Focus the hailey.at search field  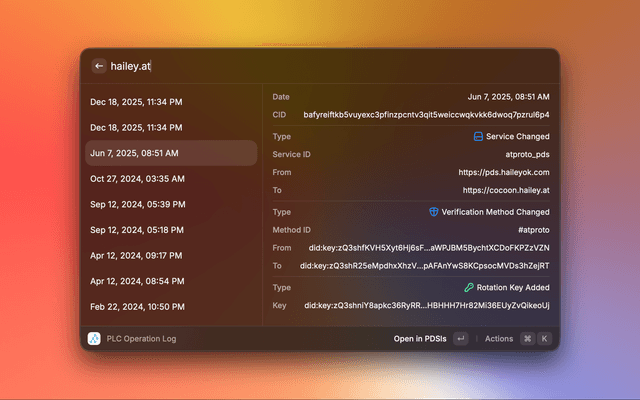point(300,66)
